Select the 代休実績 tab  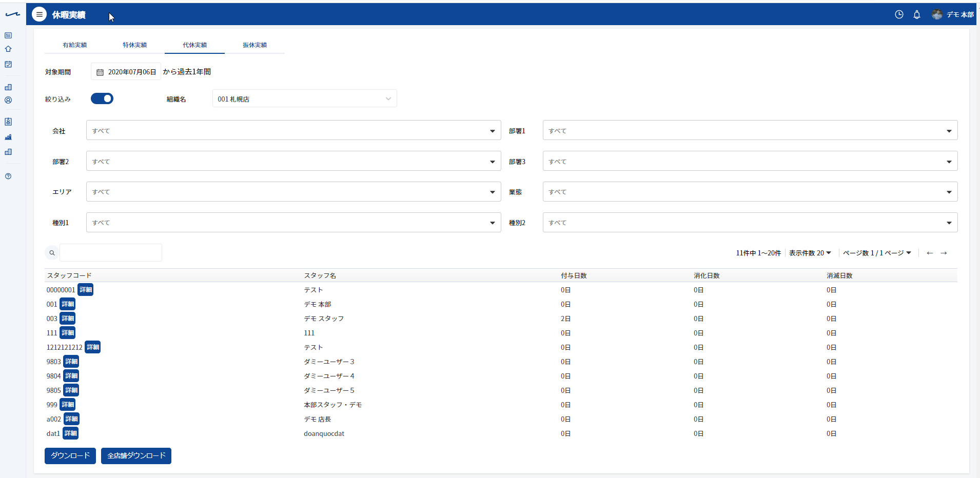195,45
